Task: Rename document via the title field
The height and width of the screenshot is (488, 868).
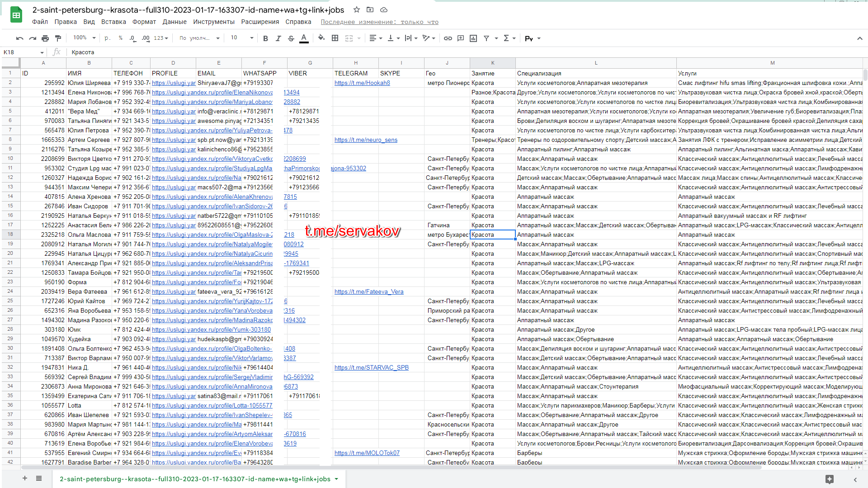Action: pyautogui.click(x=188, y=10)
